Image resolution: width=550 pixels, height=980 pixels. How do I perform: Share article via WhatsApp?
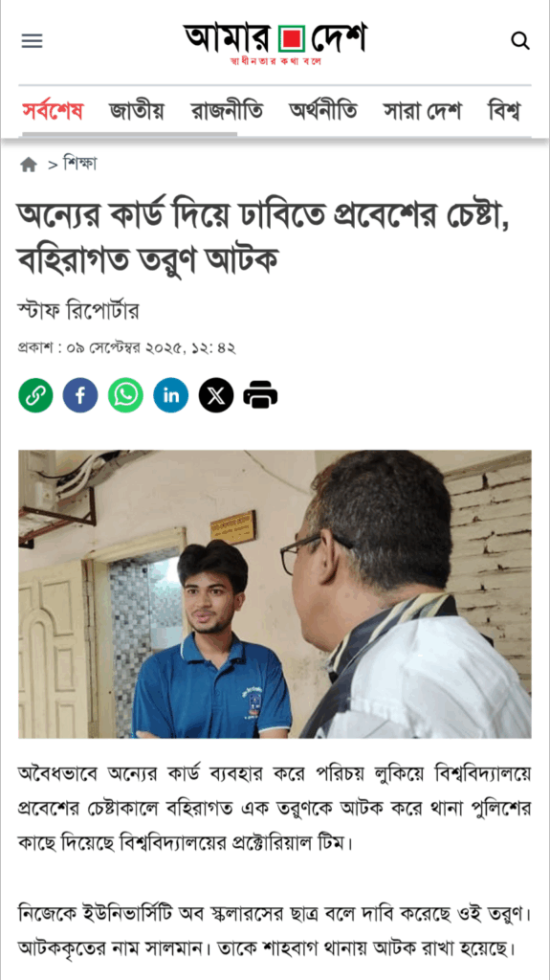coord(125,395)
